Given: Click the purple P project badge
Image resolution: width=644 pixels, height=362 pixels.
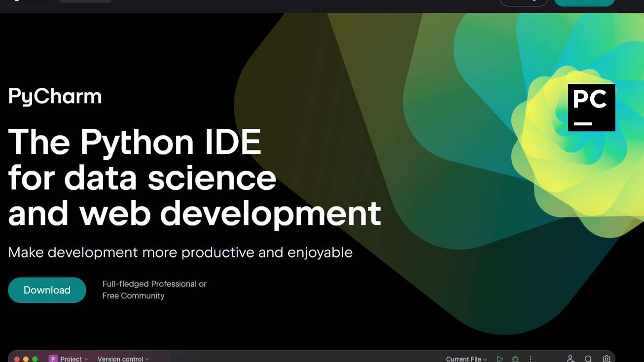Looking at the screenshot, I should 53,359.
